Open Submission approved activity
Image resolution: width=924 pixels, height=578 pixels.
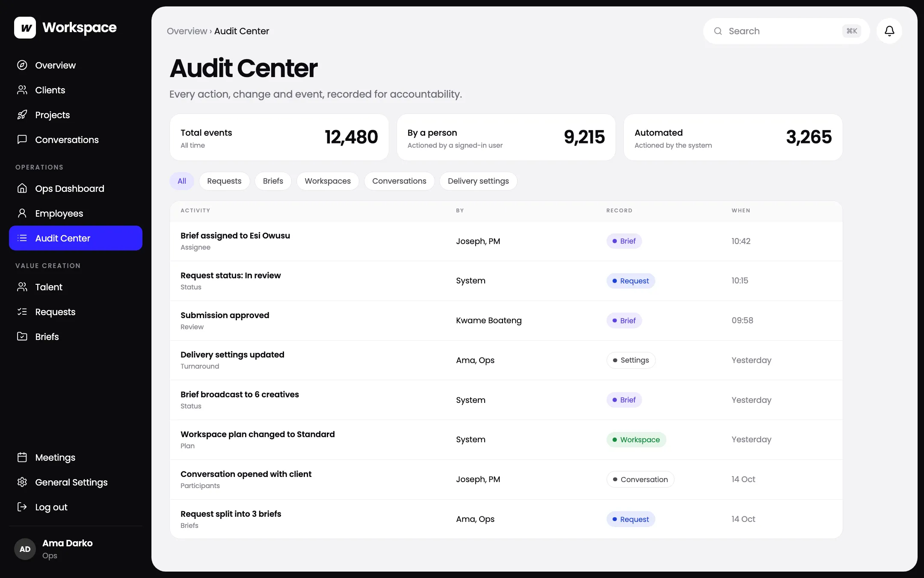tap(506, 321)
